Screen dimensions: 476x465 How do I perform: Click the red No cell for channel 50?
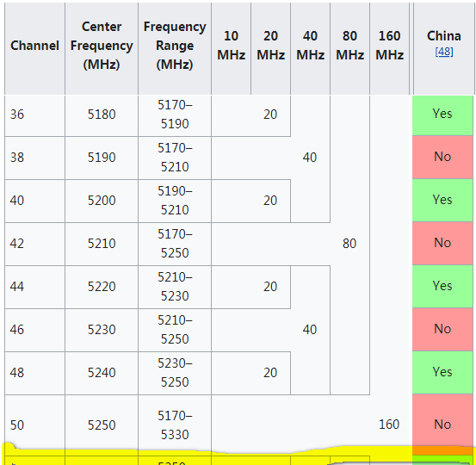coord(442,424)
